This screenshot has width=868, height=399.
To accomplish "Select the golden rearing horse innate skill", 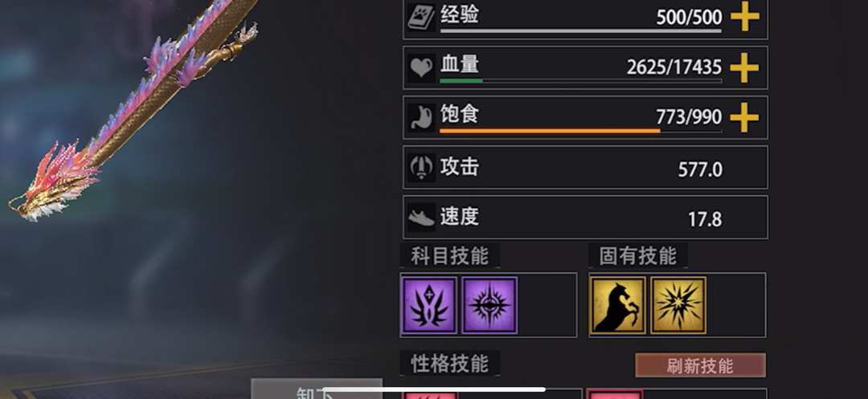I will pyautogui.click(x=618, y=305).
